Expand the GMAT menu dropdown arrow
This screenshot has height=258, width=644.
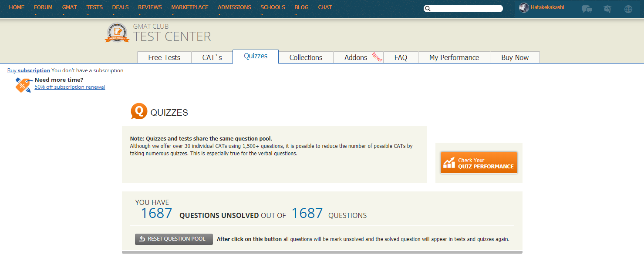(64, 14)
